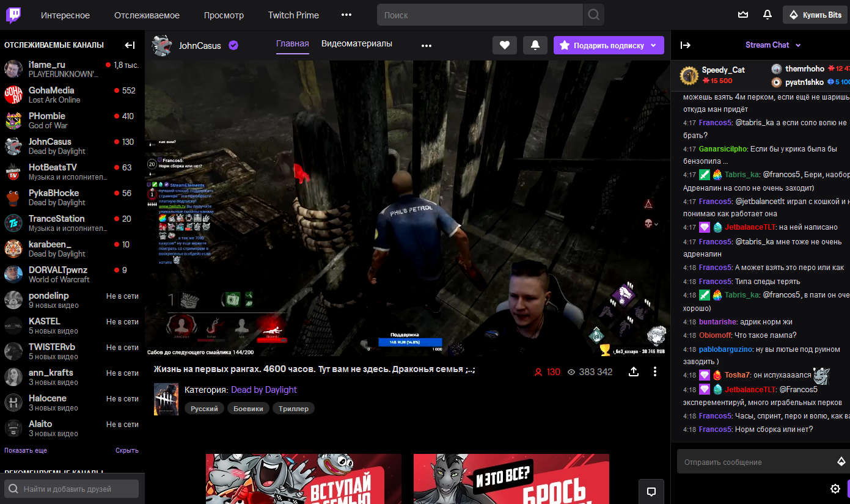Screen dimensions: 850x504
Task: Open the Stream Chat dropdown
Action: tap(773, 45)
